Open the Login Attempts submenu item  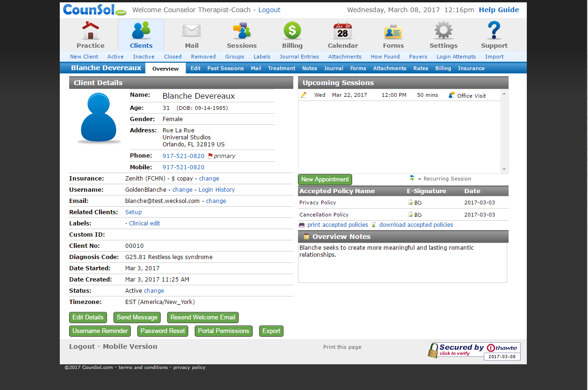coord(456,57)
